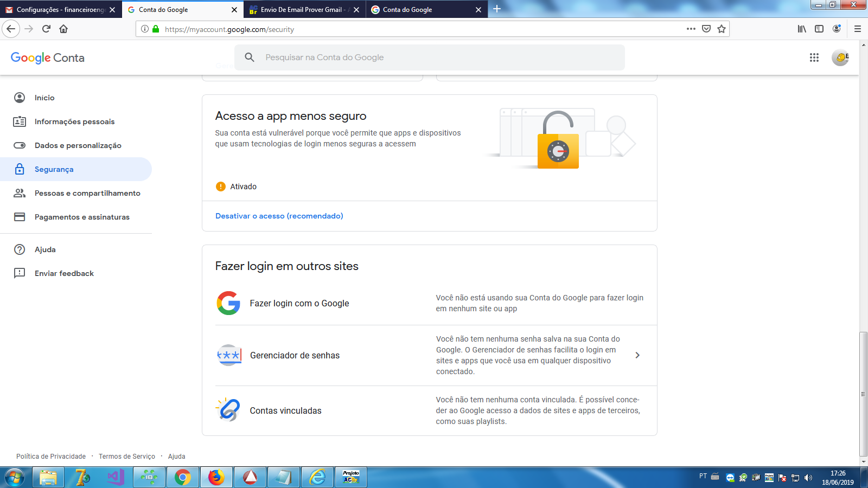Viewport: 868px width, 488px height.
Task: Close the Configurações Gmail tab
Action: 112,10
